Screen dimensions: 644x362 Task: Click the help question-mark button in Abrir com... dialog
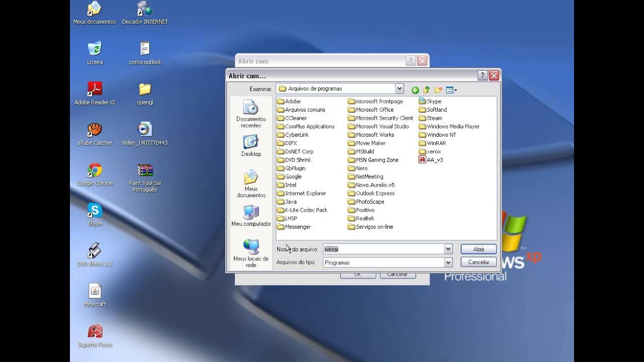tap(482, 75)
